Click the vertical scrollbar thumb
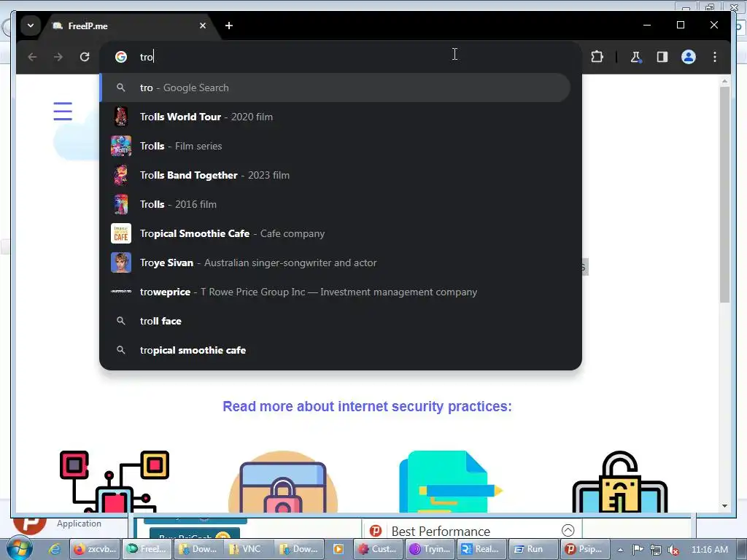The height and width of the screenshot is (560, 747). (x=724, y=194)
